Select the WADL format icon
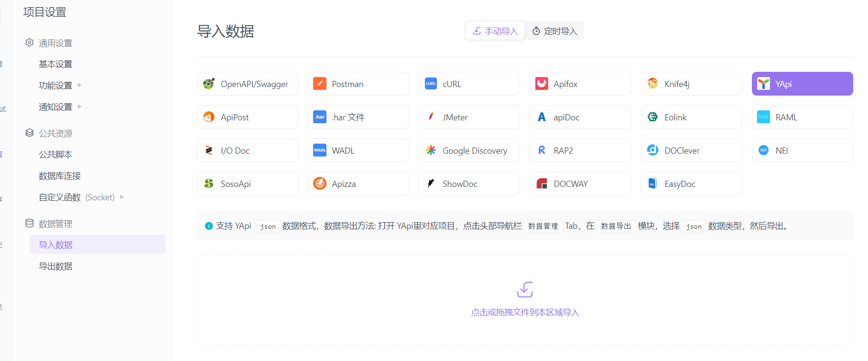The height and width of the screenshot is (361, 868). pyautogui.click(x=320, y=150)
